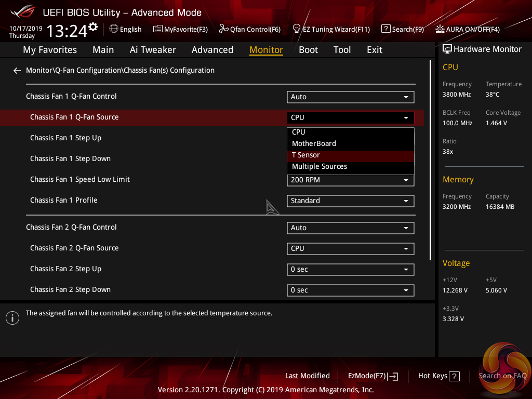Switch to Advanced tab
The width and height of the screenshot is (532, 399).
click(212, 50)
